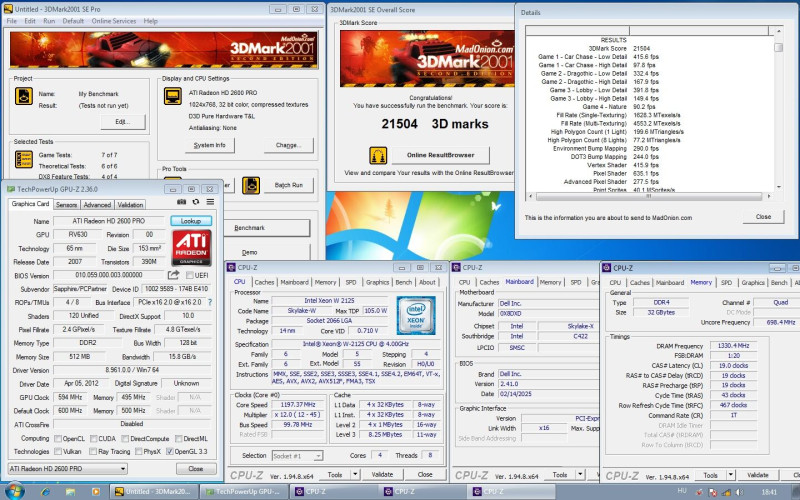Viewport: 800px width, 500px height.
Task: Uncheck the OpenGL 3.3 checkbox
Action: tap(170, 452)
